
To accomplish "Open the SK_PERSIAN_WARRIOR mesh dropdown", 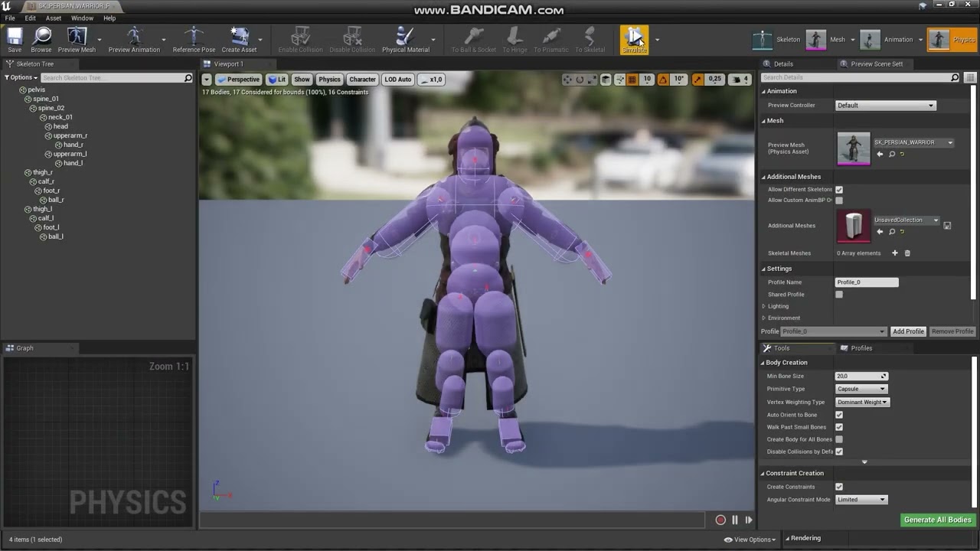I will click(x=913, y=142).
